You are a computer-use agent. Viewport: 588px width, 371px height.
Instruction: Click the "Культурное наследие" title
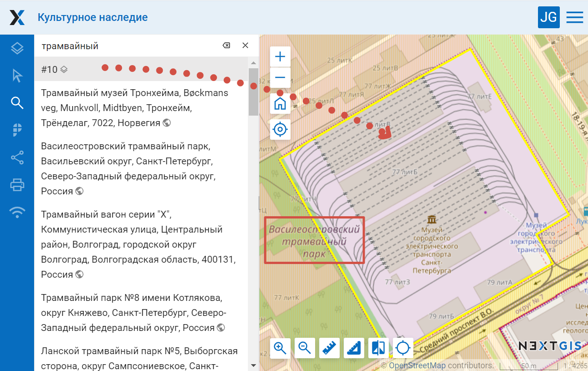click(x=93, y=18)
